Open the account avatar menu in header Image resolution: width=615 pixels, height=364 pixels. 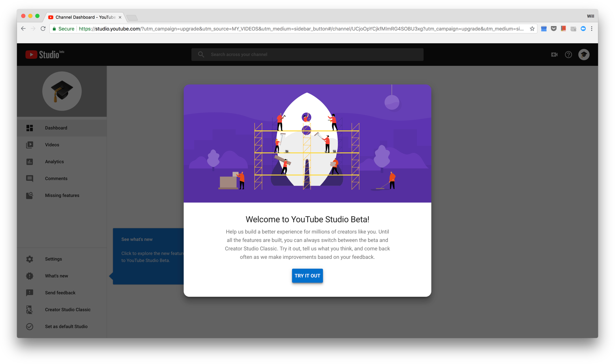(584, 55)
